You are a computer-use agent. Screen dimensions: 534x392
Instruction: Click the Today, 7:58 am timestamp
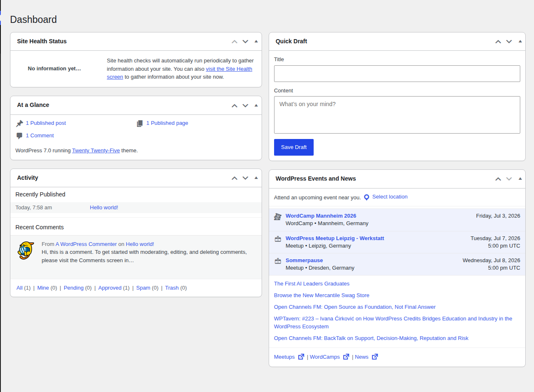point(34,208)
